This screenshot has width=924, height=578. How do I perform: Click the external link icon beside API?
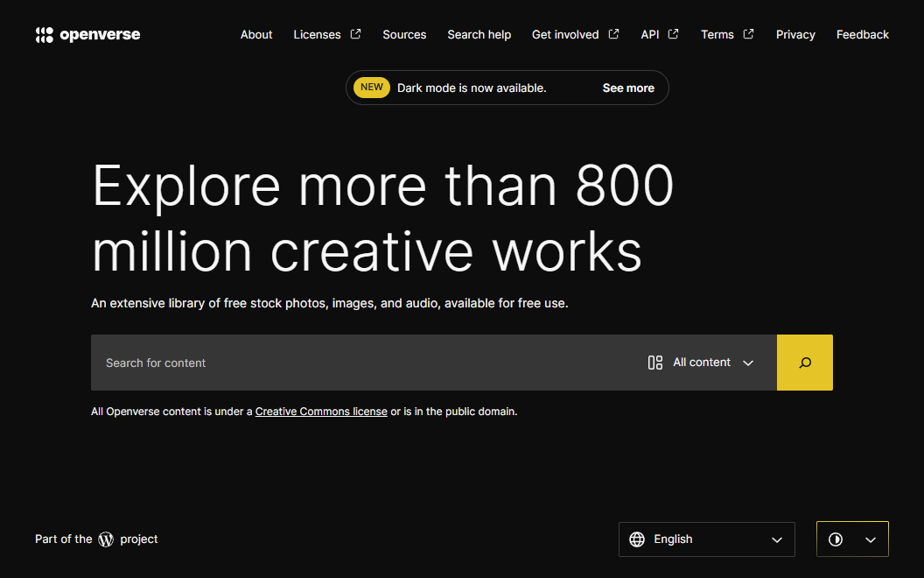(x=673, y=34)
